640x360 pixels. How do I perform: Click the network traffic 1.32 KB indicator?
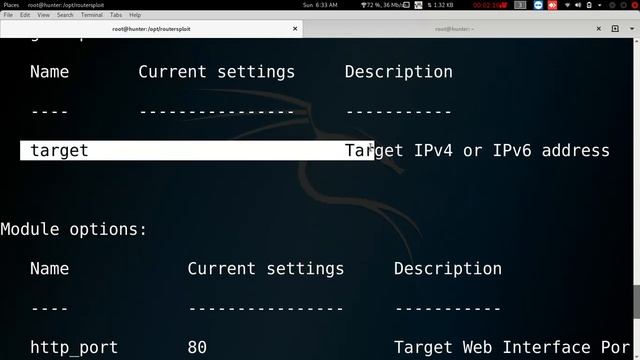pos(440,5)
